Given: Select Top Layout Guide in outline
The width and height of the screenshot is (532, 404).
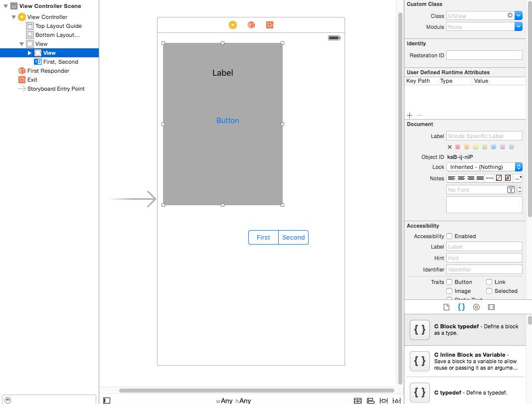Looking at the screenshot, I should click(58, 26).
